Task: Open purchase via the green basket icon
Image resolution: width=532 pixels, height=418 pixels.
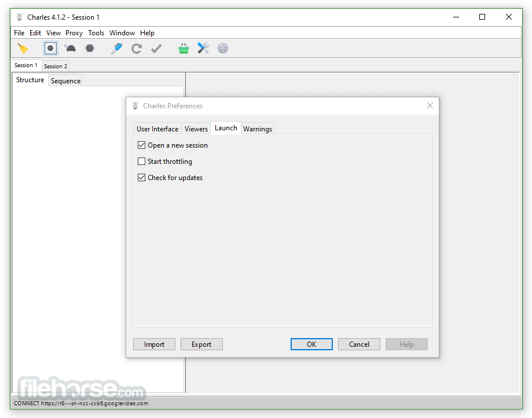Action: click(184, 49)
